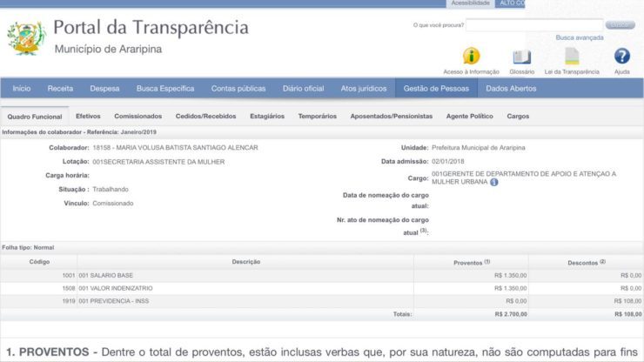The width and height of the screenshot is (644, 362).
Task: Click the info icon next to the Cargo value
Action: pyautogui.click(x=494, y=182)
